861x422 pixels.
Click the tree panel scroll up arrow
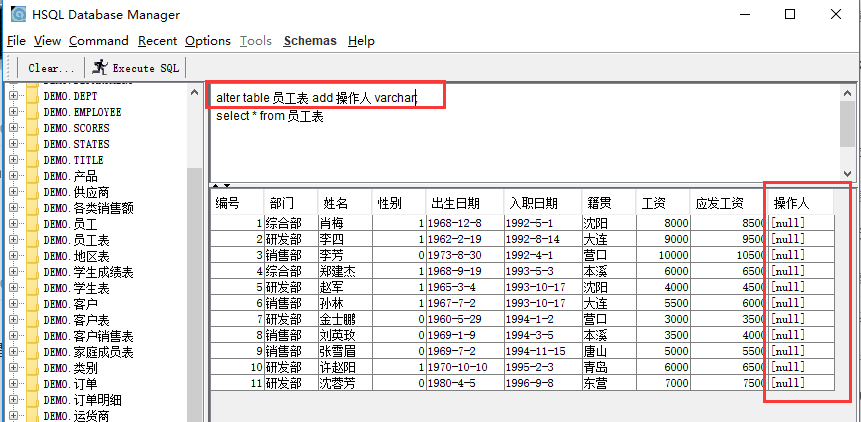click(194, 92)
